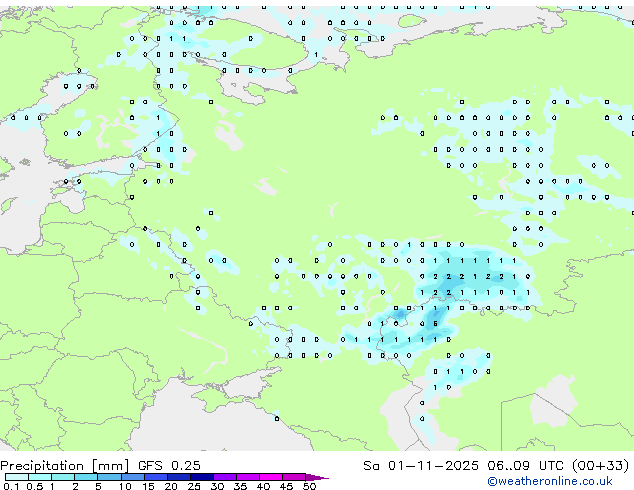634x490 pixels.
Task: Click the '20' legend scale label
Action: (x=171, y=486)
